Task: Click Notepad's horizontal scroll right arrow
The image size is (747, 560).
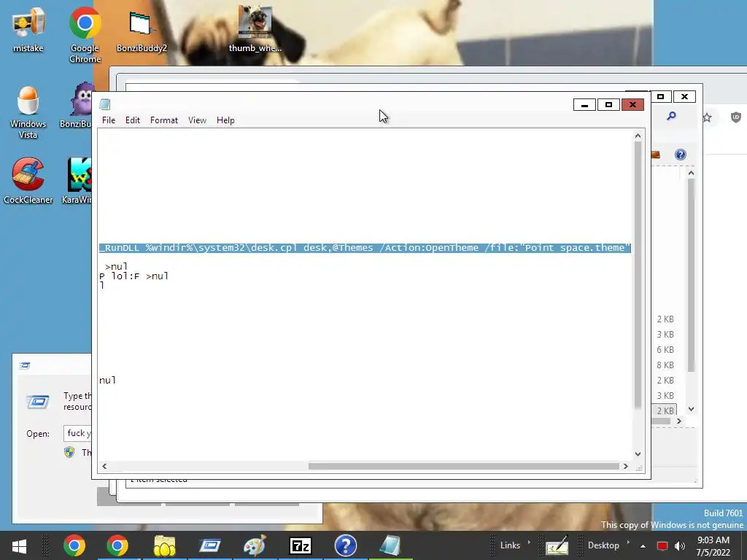Action: pos(625,466)
